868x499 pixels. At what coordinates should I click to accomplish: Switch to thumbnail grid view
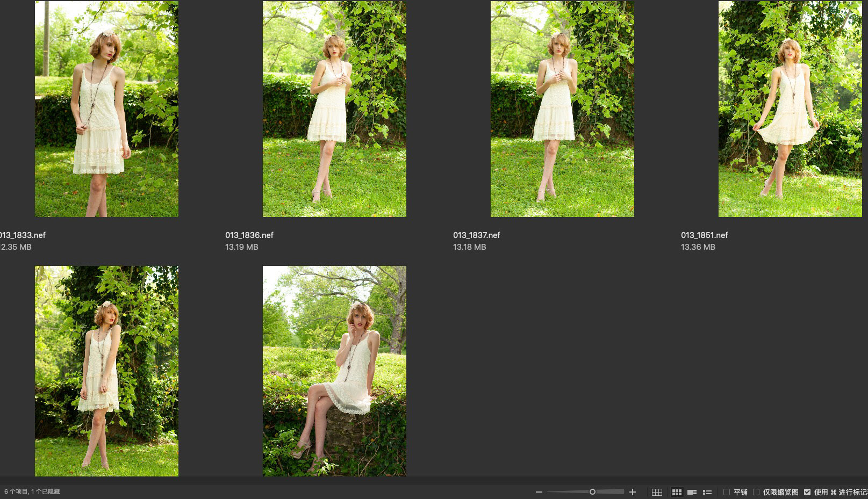point(677,492)
